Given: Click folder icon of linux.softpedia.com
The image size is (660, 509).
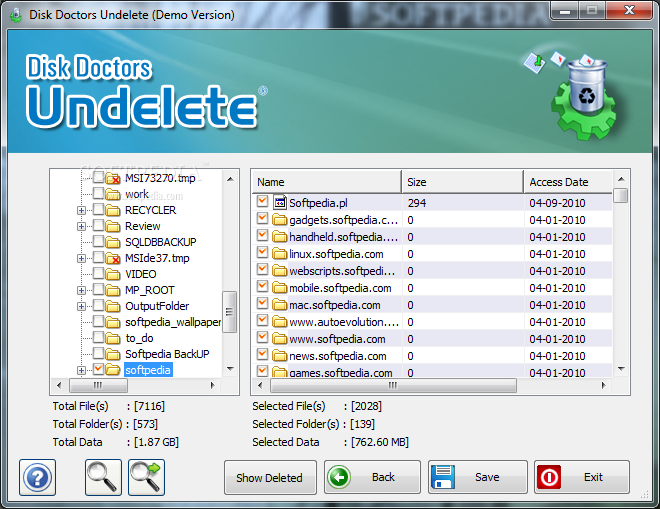Looking at the screenshot, I should 279,254.
